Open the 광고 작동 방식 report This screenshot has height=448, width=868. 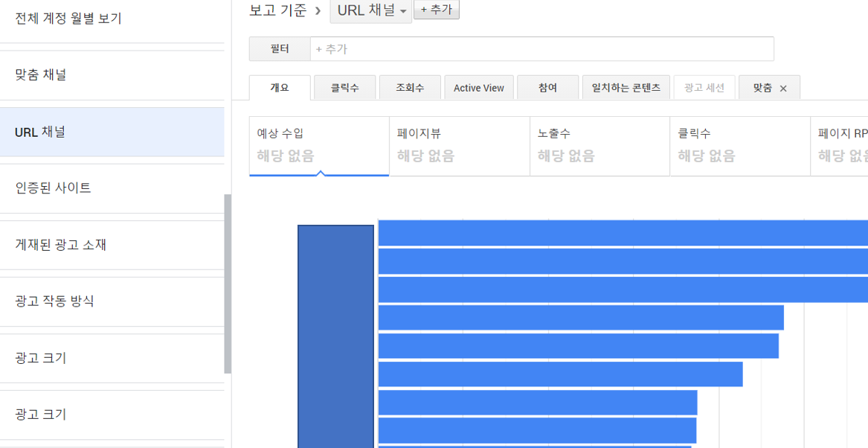[112, 302]
